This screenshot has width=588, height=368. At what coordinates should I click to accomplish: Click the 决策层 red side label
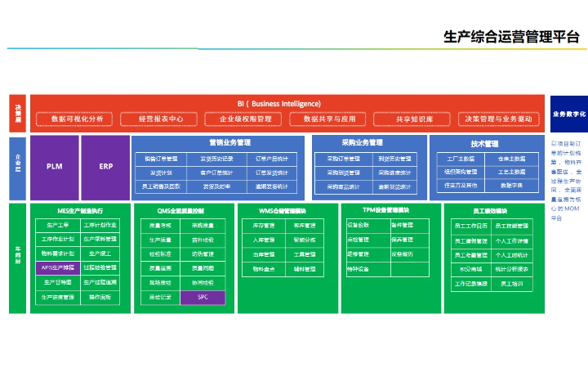[x=18, y=114]
